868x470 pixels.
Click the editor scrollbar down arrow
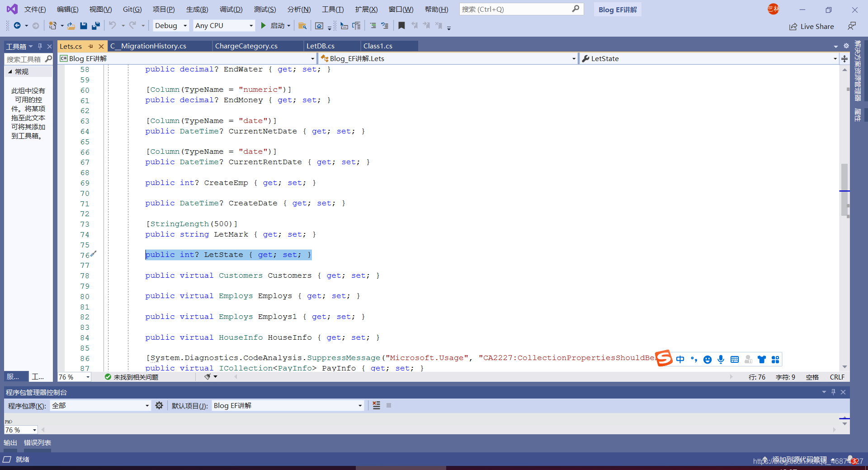(844, 367)
